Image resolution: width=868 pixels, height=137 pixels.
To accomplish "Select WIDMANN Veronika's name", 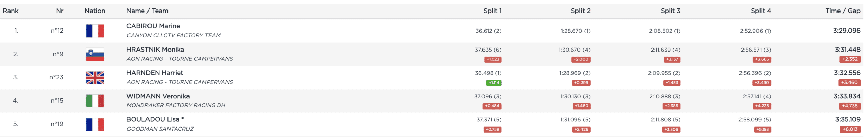I will (x=158, y=96).
